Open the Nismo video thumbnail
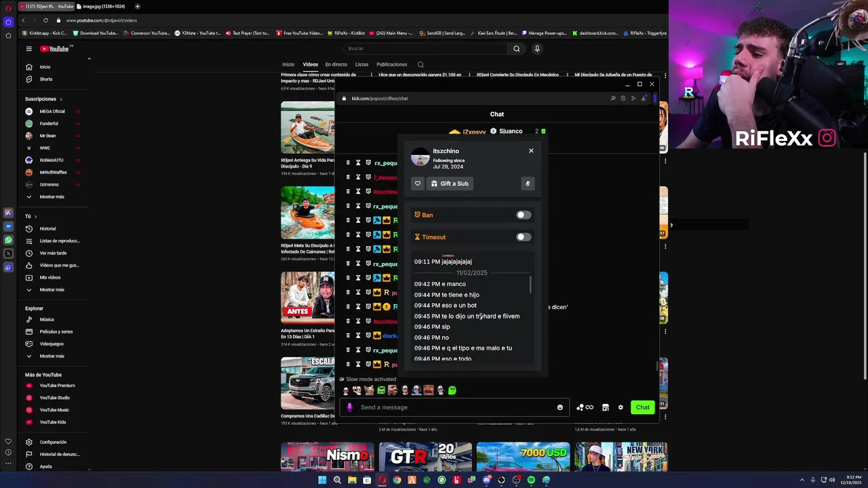This screenshot has width=868, height=488. point(328,457)
